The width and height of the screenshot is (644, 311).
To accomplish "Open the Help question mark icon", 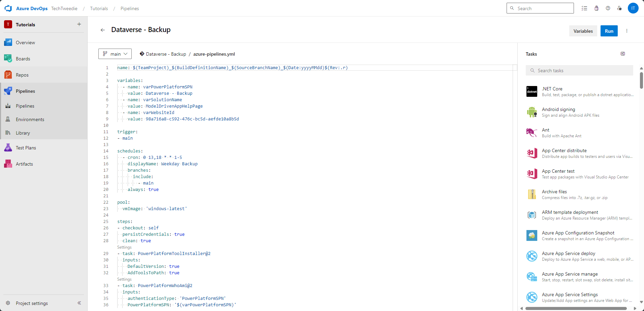I will pos(608,8).
